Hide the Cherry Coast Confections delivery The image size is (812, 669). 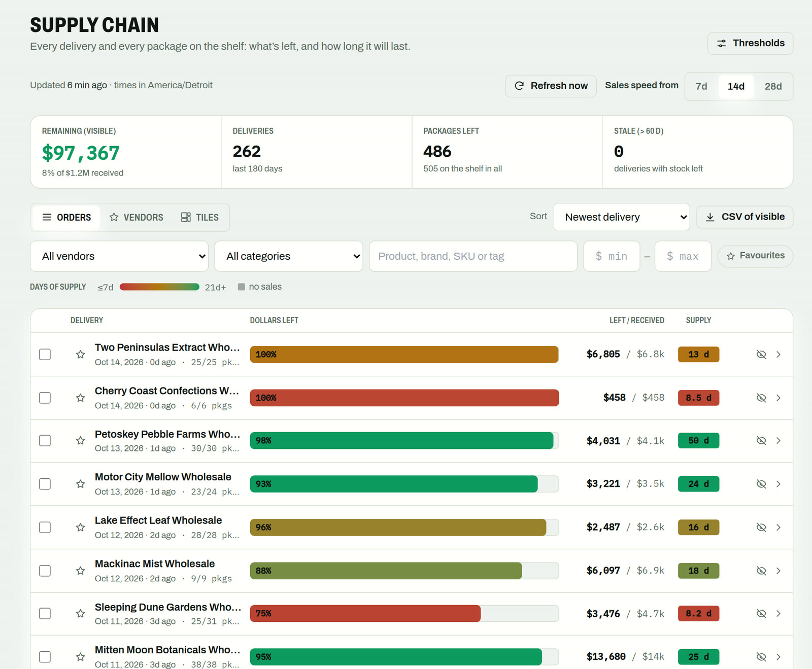(761, 398)
